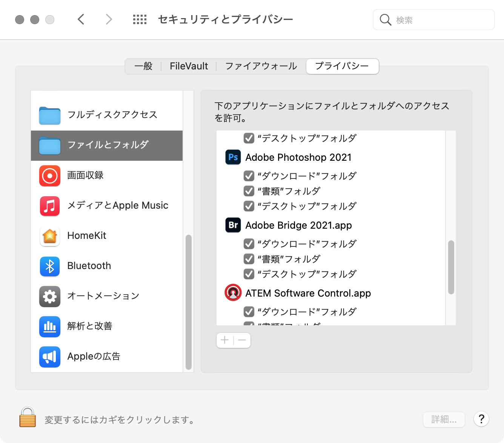
Task: Open the Bluetooth icon in sidebar
Action: click(x=50, y=266)
